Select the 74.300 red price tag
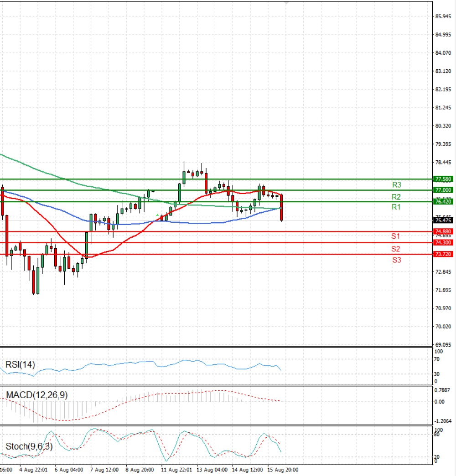 [x=443, y=242]
